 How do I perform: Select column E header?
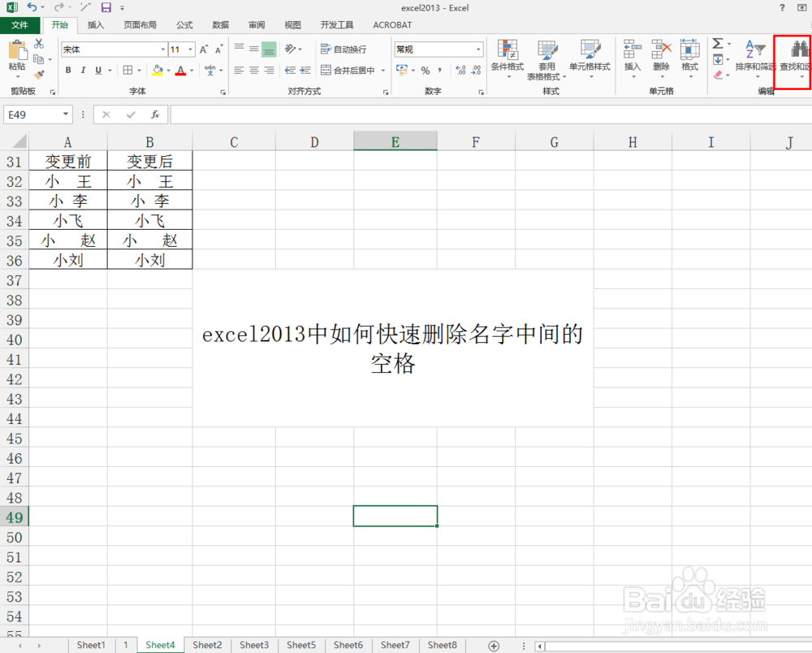point(395,141)
